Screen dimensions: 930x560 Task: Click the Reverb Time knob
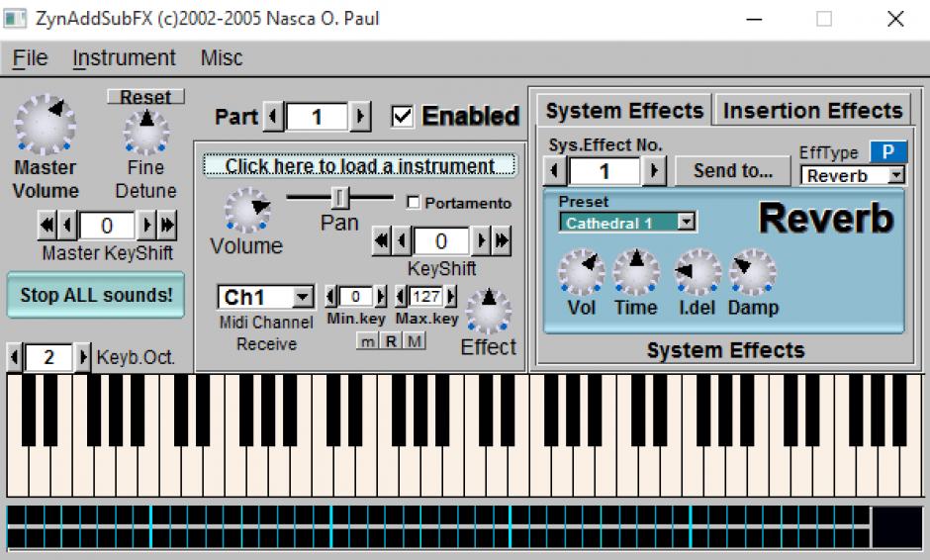tap(636, 272)
